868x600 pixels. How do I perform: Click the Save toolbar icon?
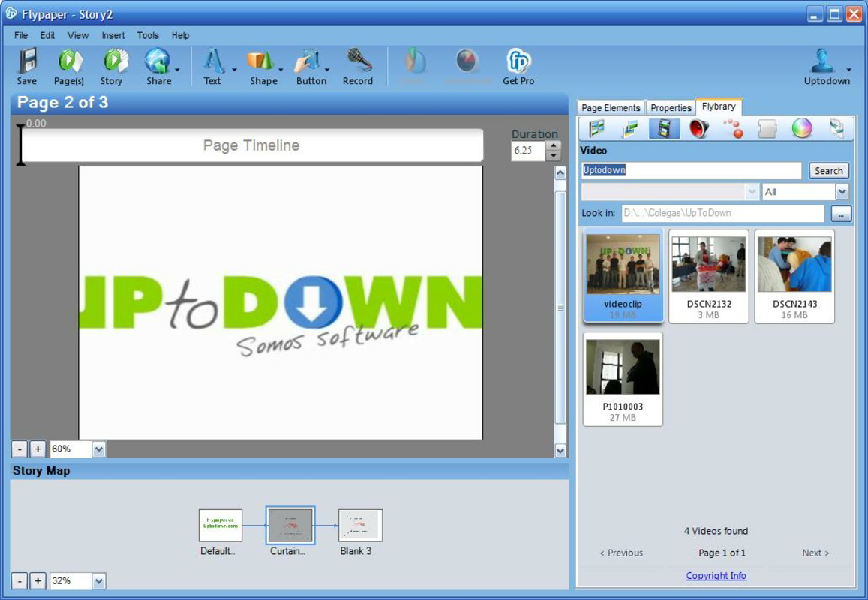pyautogui.click(x=26, y=61)
